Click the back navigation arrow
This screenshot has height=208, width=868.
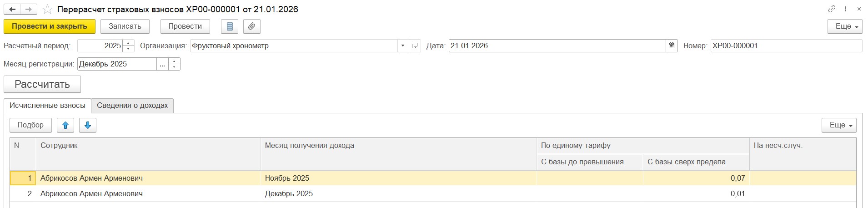12,9
